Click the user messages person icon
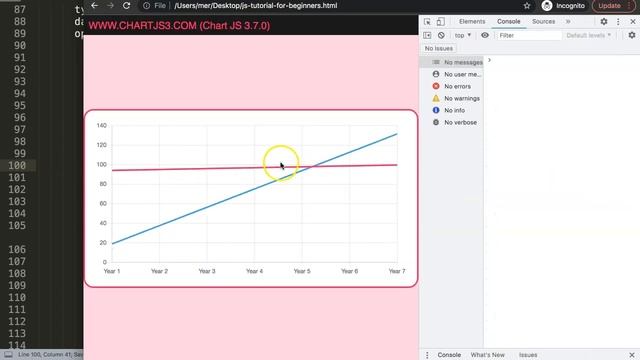The image size is (640, 360). (x=436, y=74)
